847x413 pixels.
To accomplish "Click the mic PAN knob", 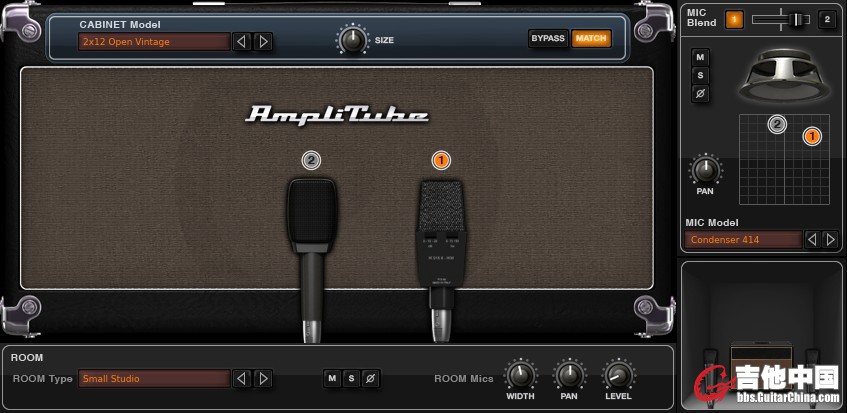I will pyautogui.click(x=705, y=170).
